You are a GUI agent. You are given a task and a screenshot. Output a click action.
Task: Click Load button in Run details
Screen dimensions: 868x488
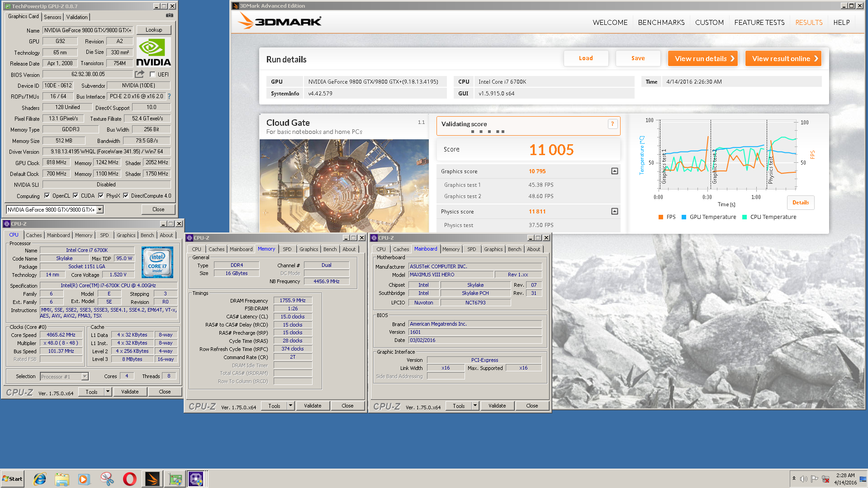coord(586,58)
